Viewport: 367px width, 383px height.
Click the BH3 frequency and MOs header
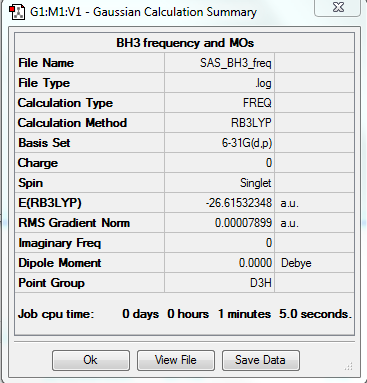[185, 43]
